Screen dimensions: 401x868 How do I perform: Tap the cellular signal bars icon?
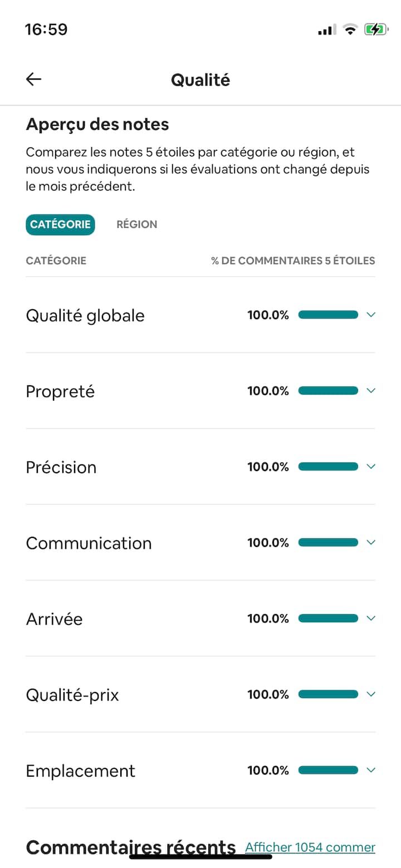tap(327, 30)
